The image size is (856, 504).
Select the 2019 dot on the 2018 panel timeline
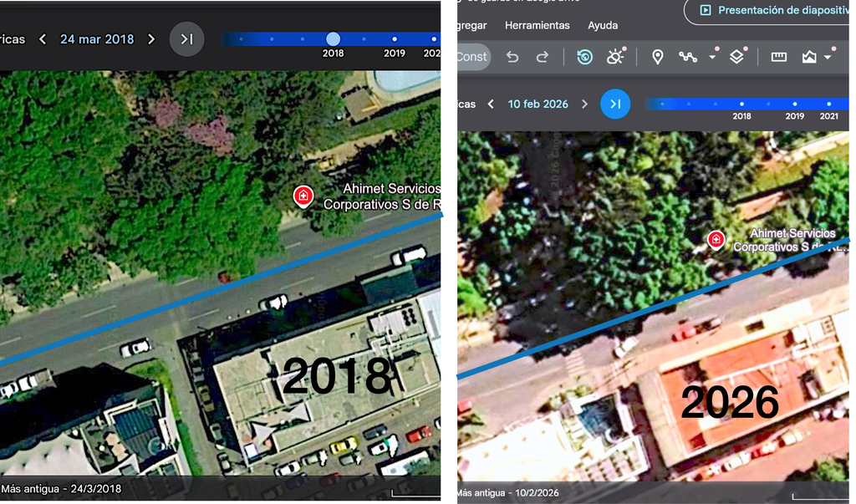(x=395, y=38)
